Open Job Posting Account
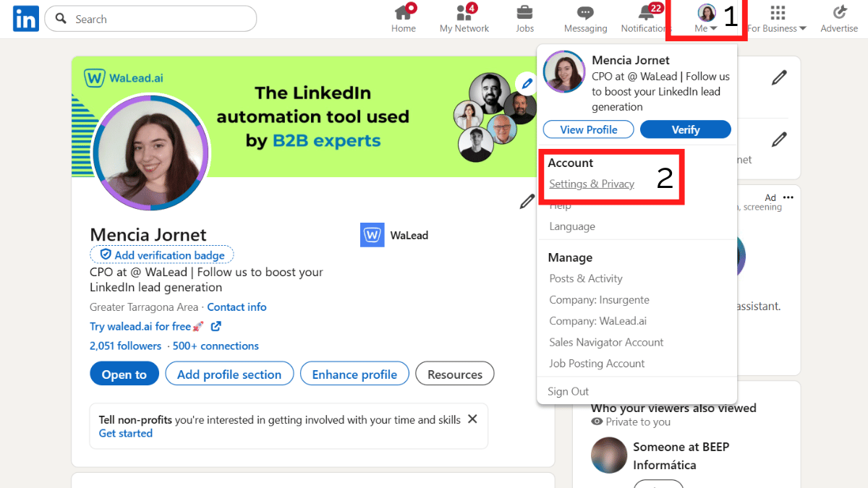This screenshot has width=868, height=488. 597,363
